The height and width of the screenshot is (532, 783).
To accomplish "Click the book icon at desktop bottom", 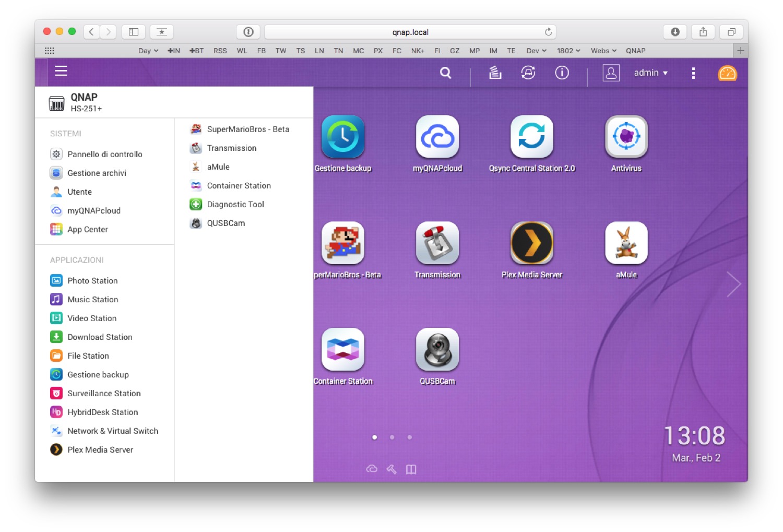I will point(411,469).
